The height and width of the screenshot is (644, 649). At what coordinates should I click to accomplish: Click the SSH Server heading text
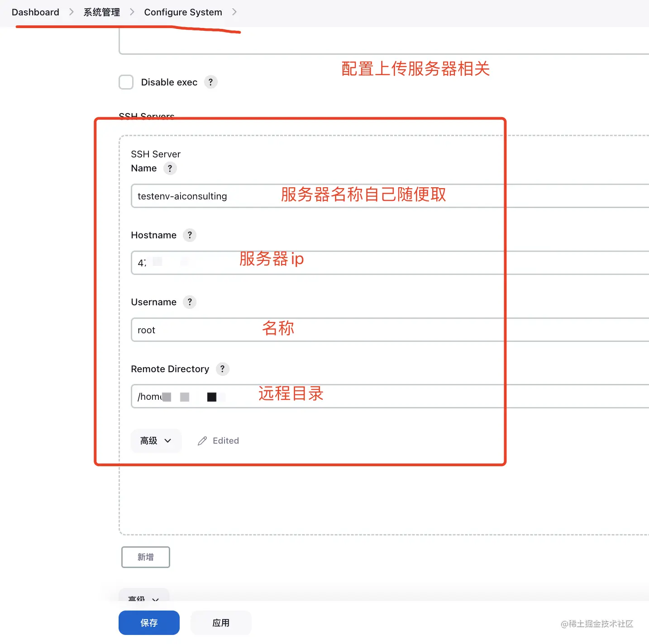coord(156,154)
